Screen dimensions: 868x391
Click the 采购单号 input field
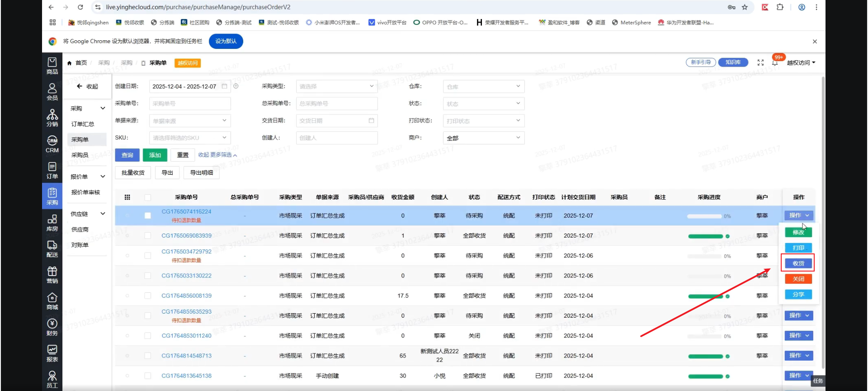190,104
